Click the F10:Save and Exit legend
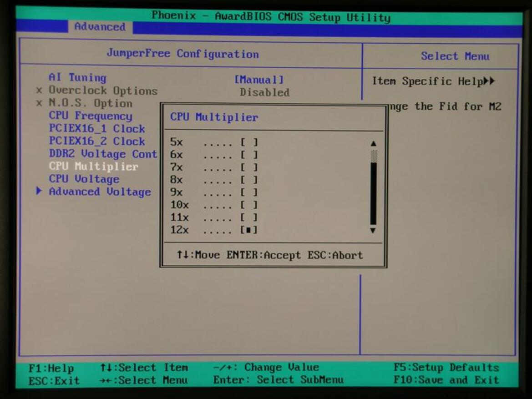 [x=446, y=380]
